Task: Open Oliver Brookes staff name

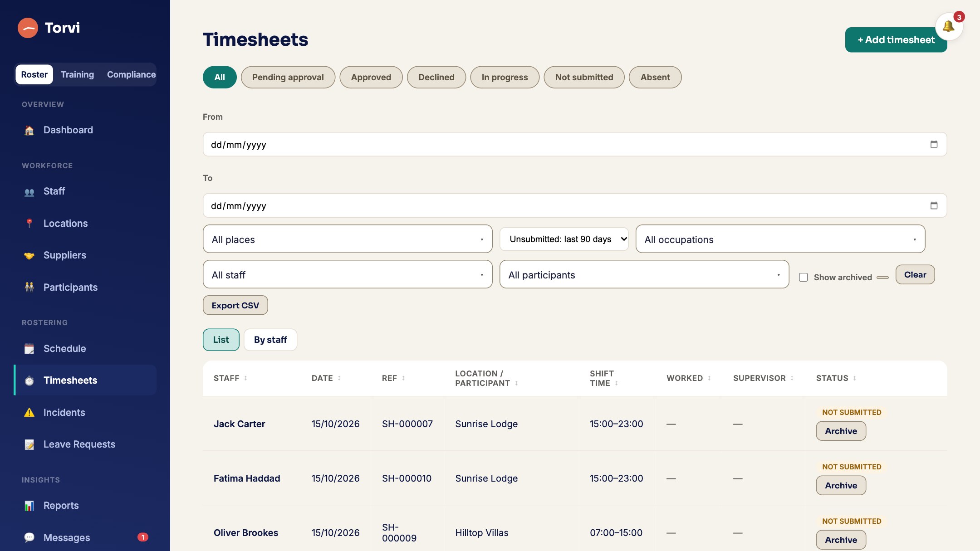Action: click(x=246, y=533)
